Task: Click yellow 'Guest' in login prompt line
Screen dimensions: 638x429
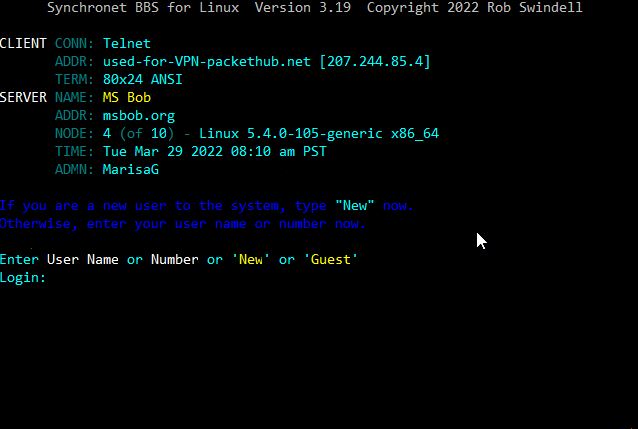Action: click(x=330, y=259)
